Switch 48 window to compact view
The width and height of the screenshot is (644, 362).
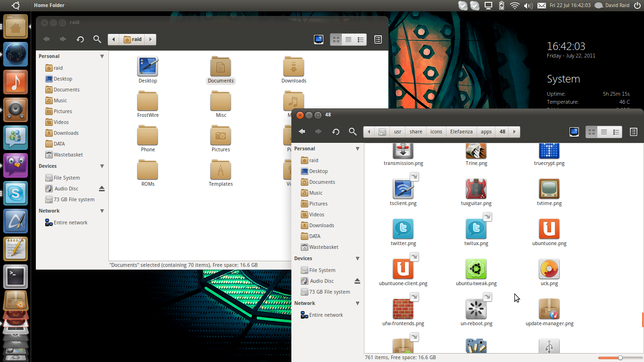[616, 132]
